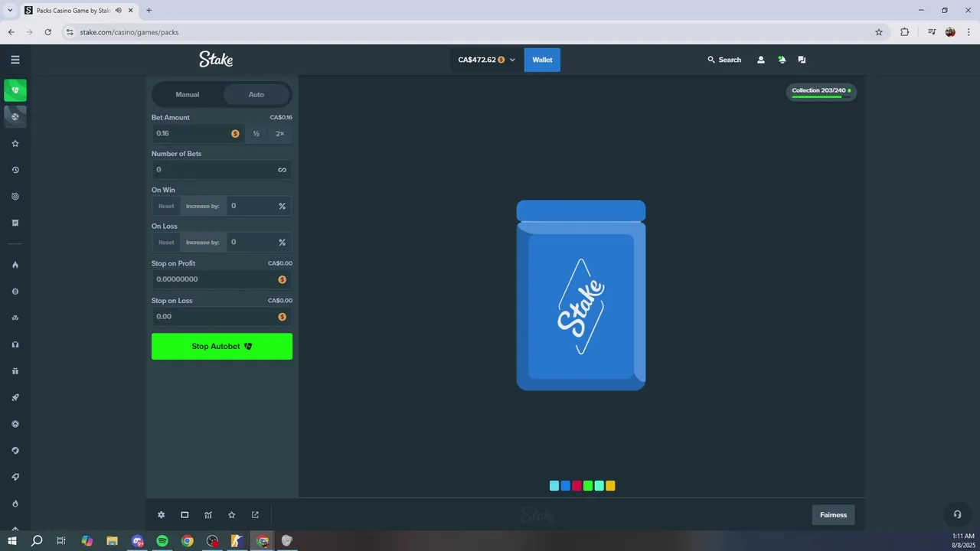Select Increase by under On Win
Viewport: 980px width, 551px height.
[x=203, y=206]
